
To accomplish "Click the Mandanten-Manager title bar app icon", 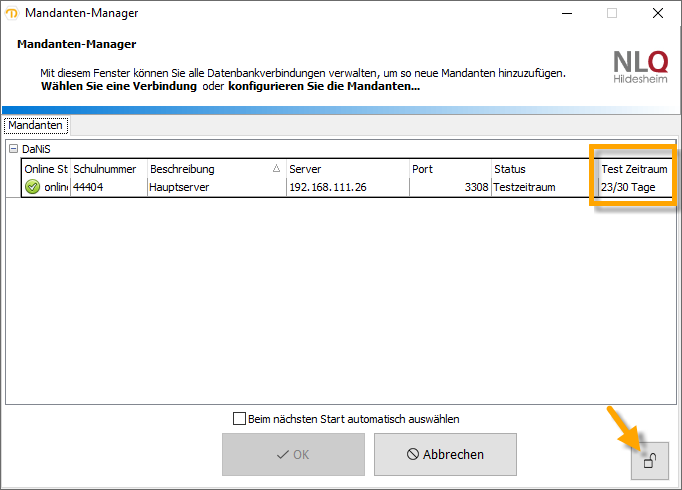I will tap(13, 13).
